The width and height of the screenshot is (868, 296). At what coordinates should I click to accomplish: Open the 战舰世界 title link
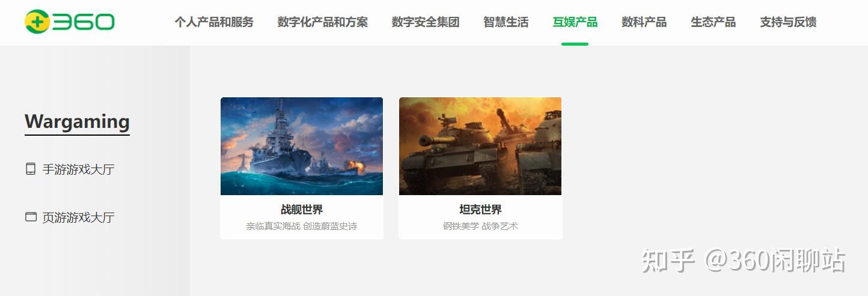[302, 210]
